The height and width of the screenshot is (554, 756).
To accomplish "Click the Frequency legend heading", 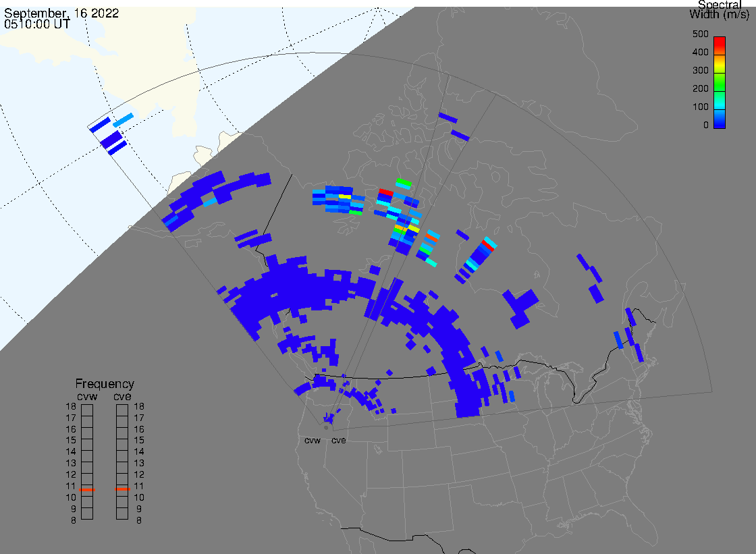I will click(105, 384).
